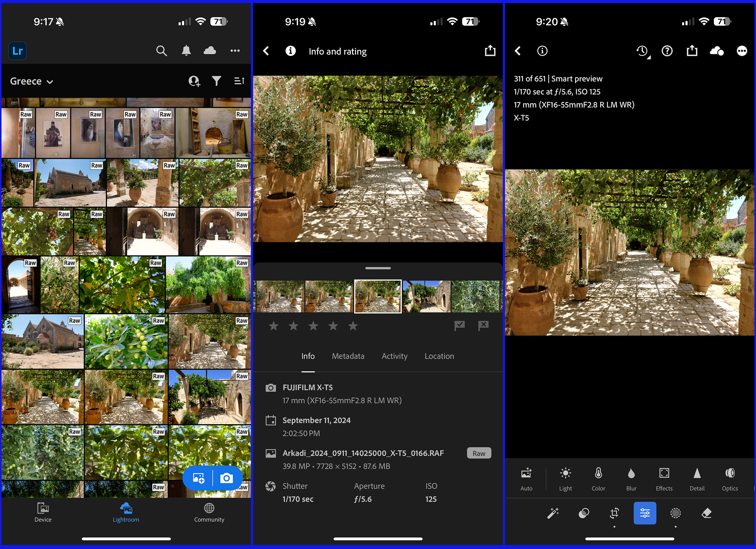Open the sort order menu icon
Viewport: 756px width, 549px height.
[x=239, y=81]
